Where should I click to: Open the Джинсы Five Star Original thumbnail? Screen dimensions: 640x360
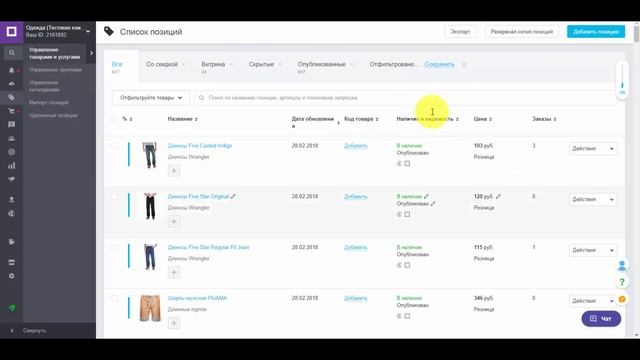click(150, 206)
